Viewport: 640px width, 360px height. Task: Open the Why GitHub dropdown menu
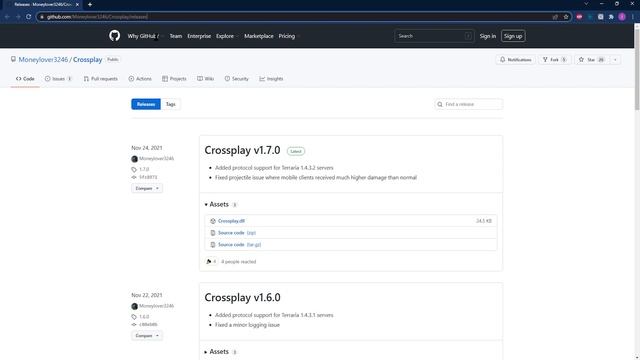click(145, 36)
